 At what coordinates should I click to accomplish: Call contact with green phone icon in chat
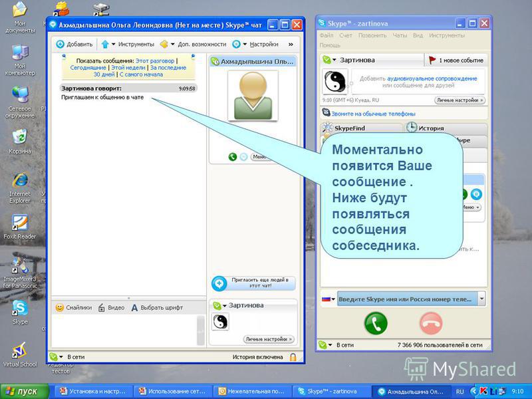coord(232,157)
